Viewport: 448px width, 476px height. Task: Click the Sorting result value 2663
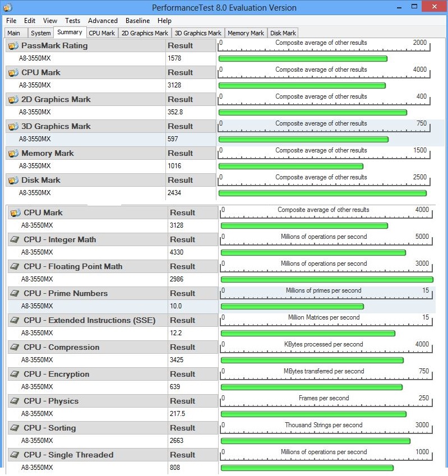pyautogui.click(x=177, y=441)
